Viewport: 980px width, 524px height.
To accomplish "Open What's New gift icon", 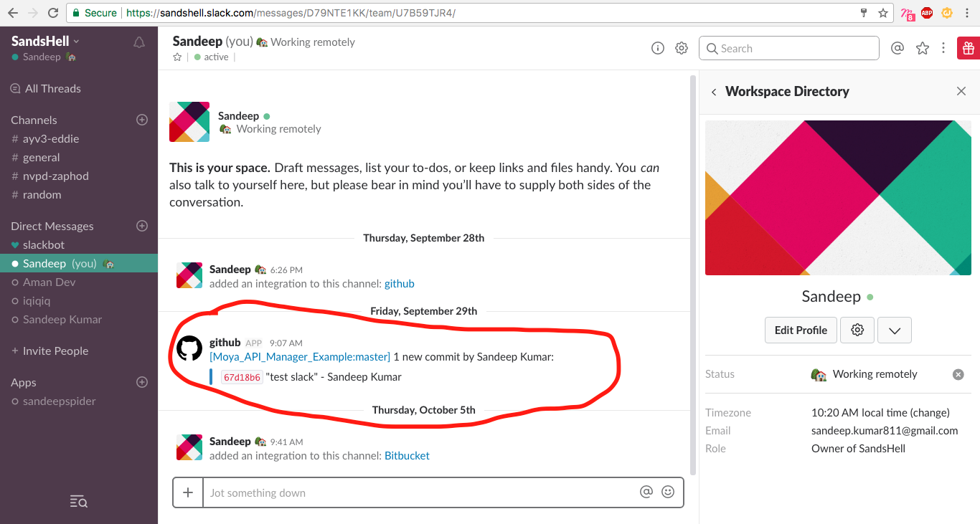I will [x=969, y=48].
